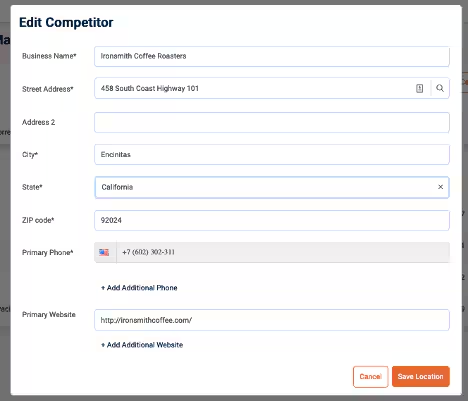Cancel editing the competitor
This screenshot has width=468, height=401.
(x=371, y=377)
